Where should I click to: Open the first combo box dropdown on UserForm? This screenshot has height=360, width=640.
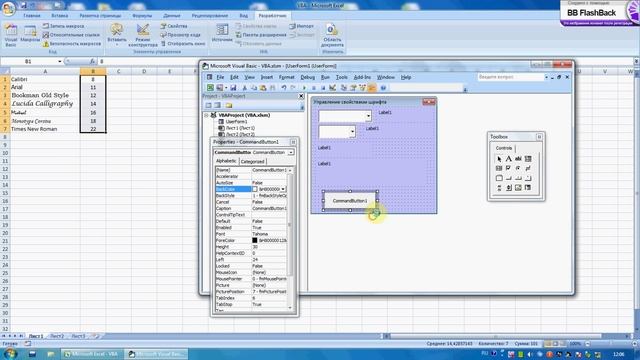tap(368, 116)
